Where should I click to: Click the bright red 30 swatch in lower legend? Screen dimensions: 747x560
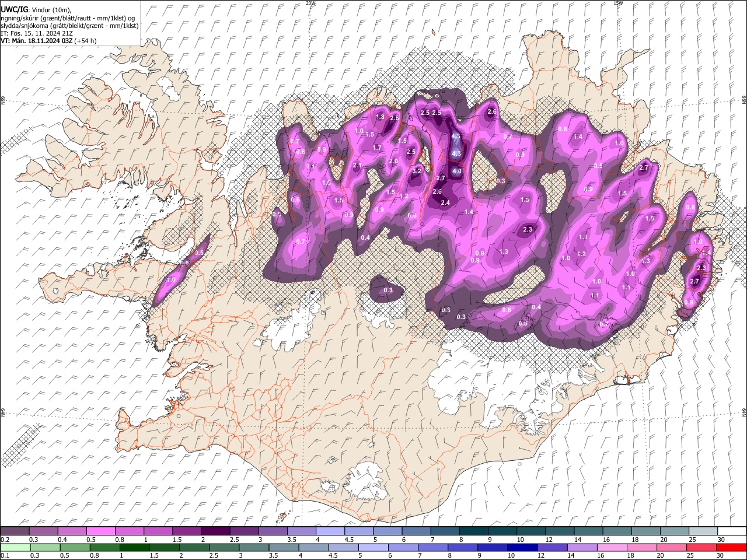click(x=731, y=547)
